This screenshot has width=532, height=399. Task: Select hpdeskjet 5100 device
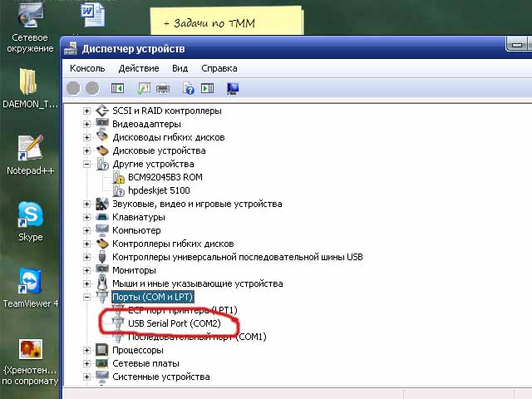point(159,190)
